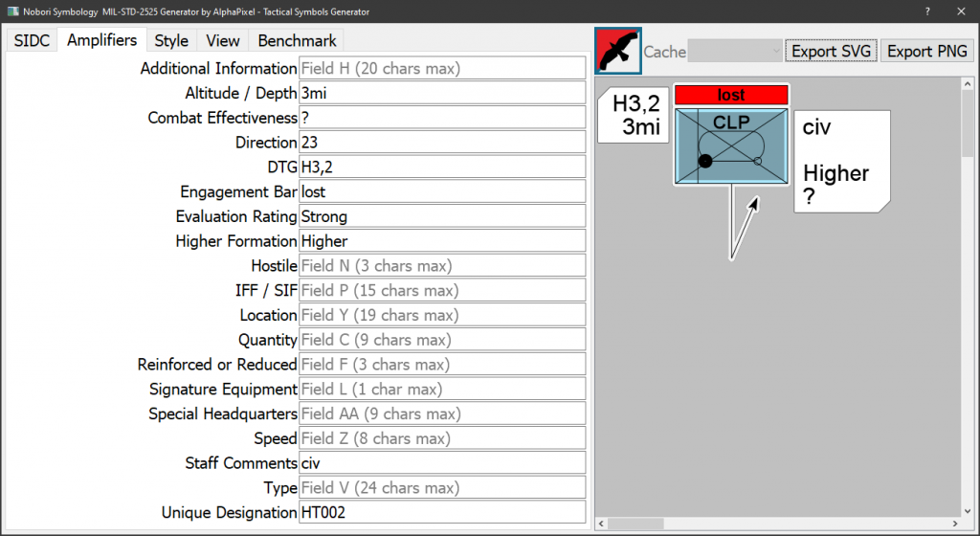Click the help question mark button
This screenshot has height=536, width=980.
[927, 11]
